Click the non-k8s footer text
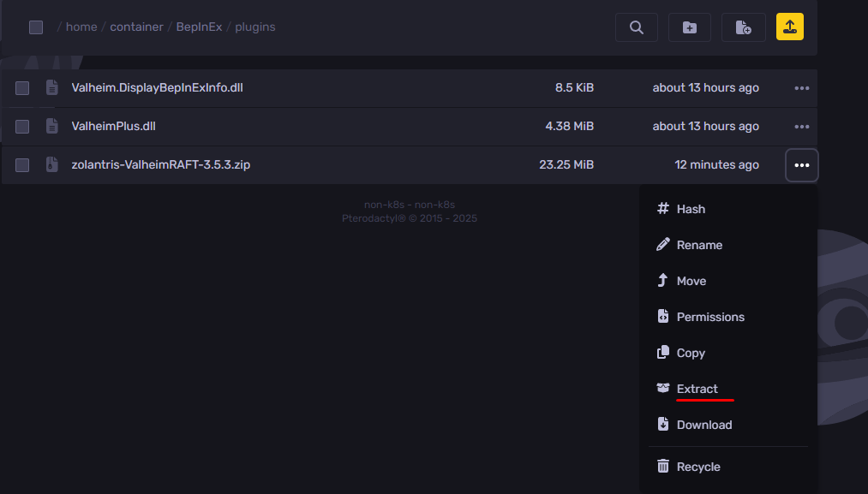The width and height of the screenshot is (868, 494). (410, 204)
